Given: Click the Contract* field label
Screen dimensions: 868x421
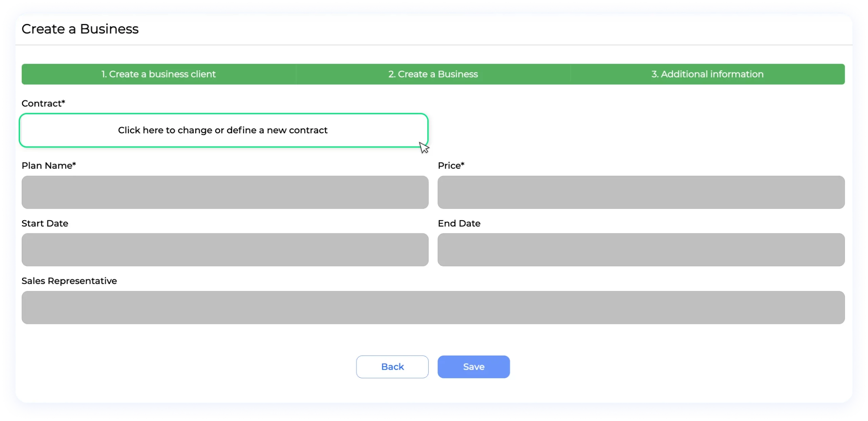Looking at the screenshot, I should pyautogui.click(x=43, y=103).
